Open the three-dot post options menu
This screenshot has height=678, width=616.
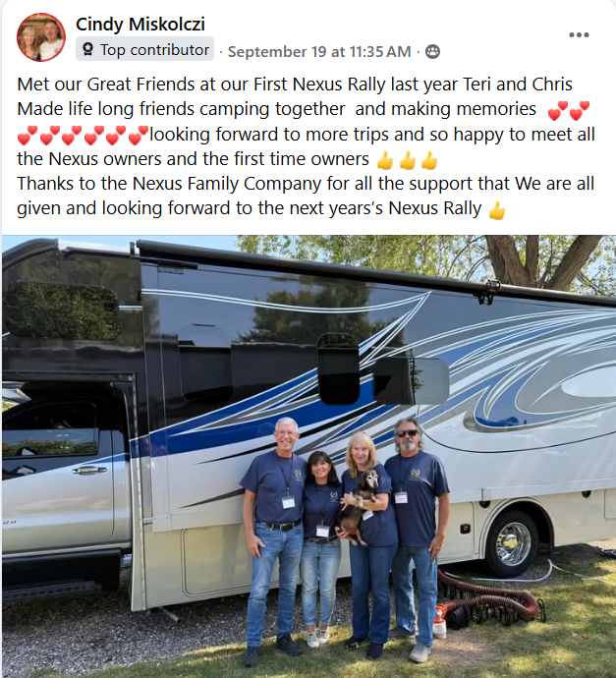click(579, 35)
